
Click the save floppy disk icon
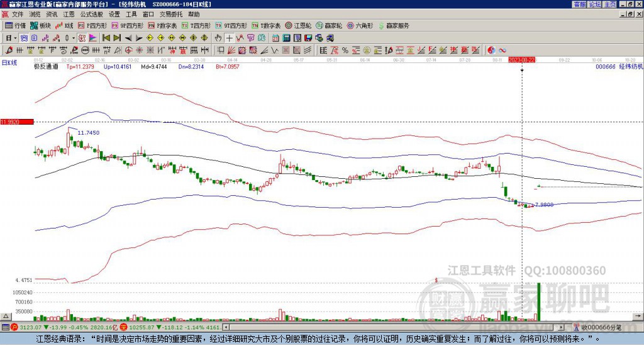[x=308, y=38]
